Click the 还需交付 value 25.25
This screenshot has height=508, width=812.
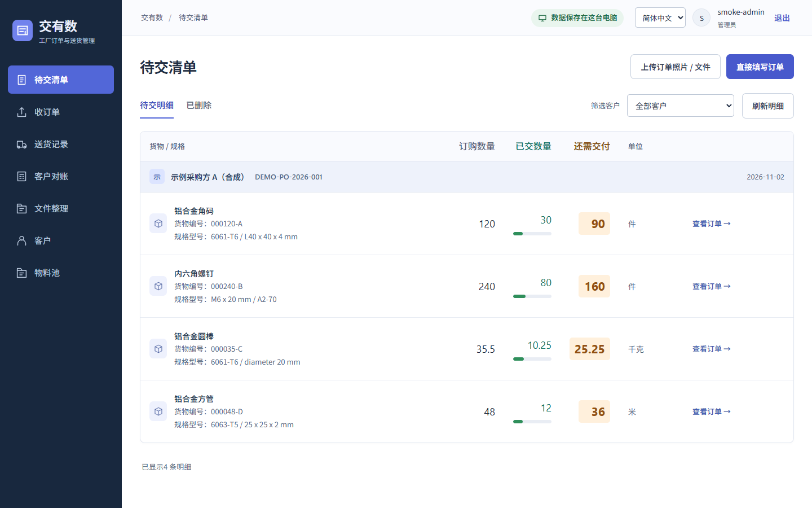point(589,349)
